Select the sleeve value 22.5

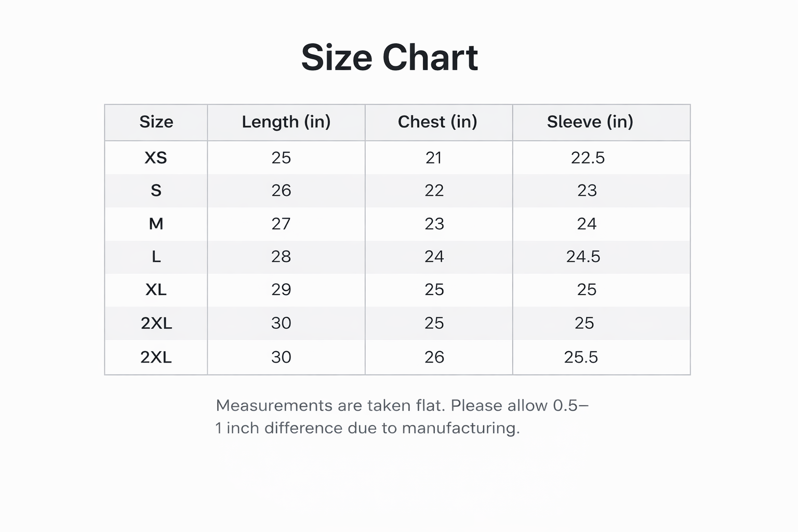[x=588, y=157]
